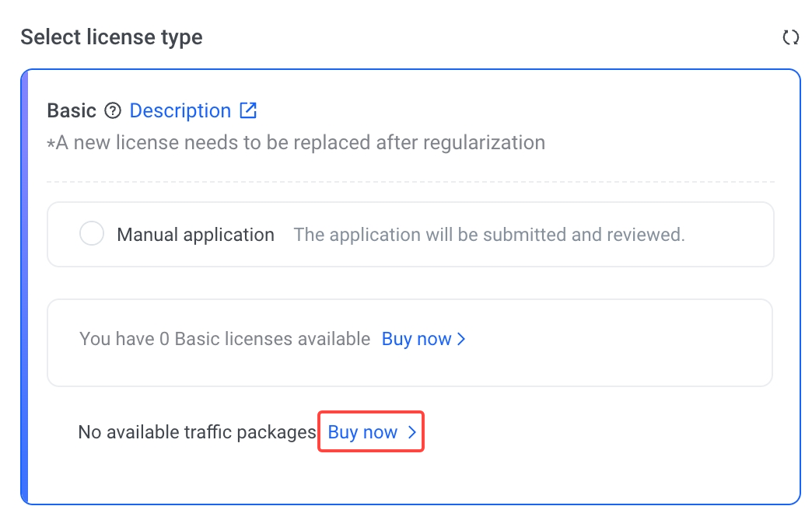The image size is (812, 513).
Task: Click Buy now for traffic packages
Action: pyautogui.click(x=362, y=433)
